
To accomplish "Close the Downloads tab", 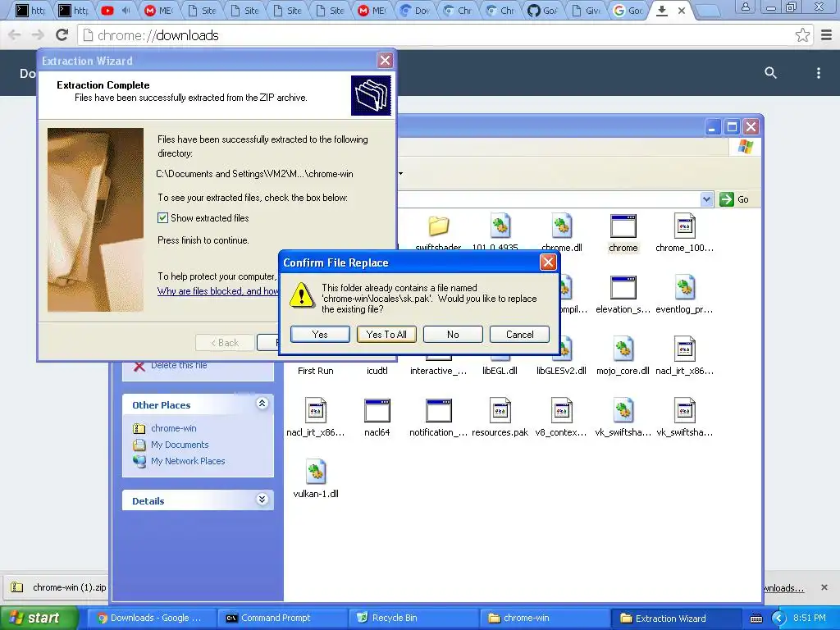I will [682, 10].
